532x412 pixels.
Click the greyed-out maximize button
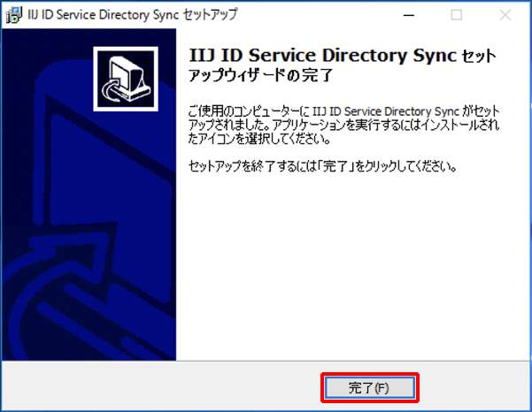click(457, 15)
